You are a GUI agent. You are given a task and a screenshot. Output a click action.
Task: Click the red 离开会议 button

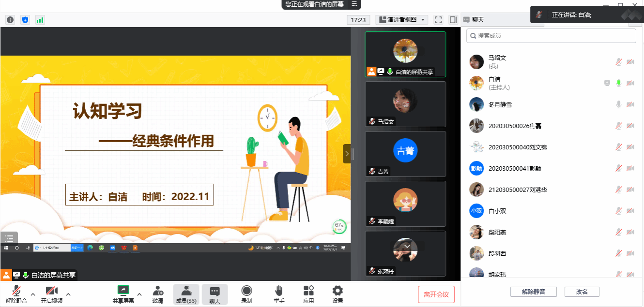tap(436, 294)
